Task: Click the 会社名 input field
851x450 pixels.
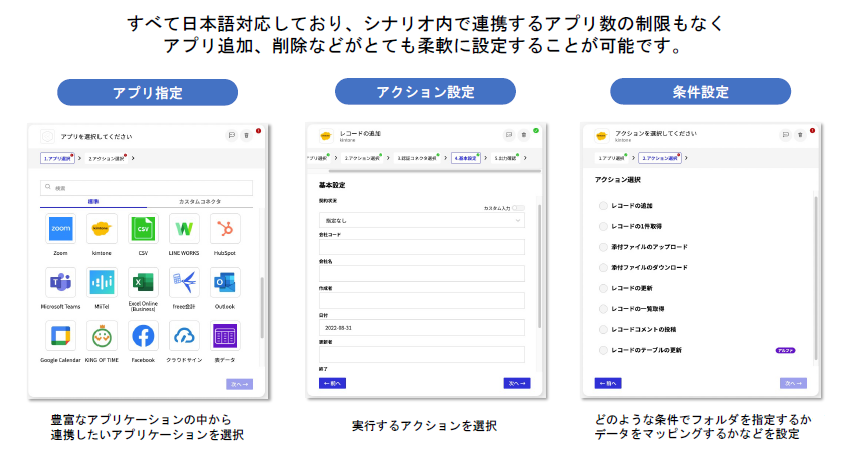Action: [422, 274]
